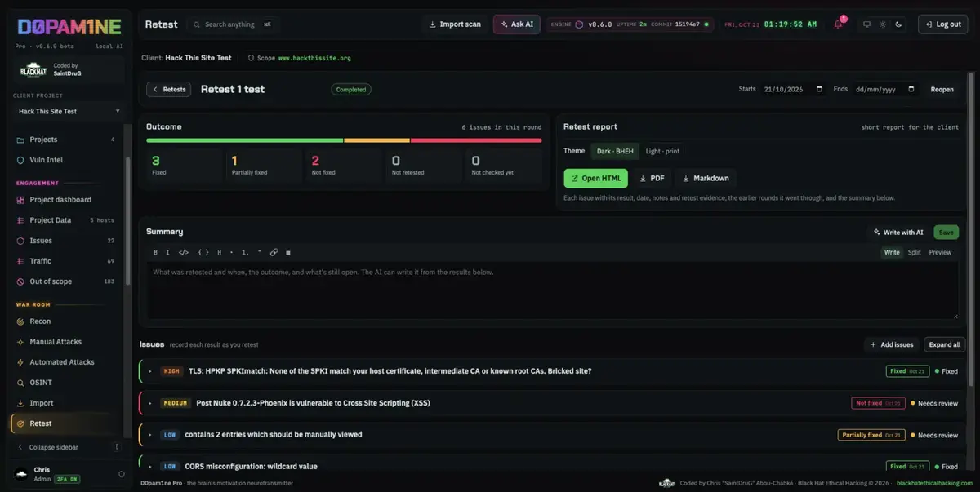Click Import scan button
This screenshot has width=980, height=492.
click(455, 24)
